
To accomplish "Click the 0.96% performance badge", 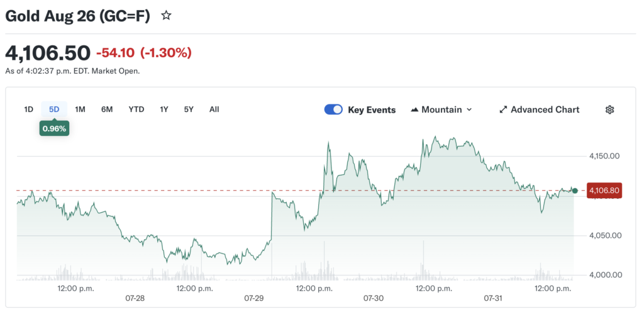I will click(54, 128).
